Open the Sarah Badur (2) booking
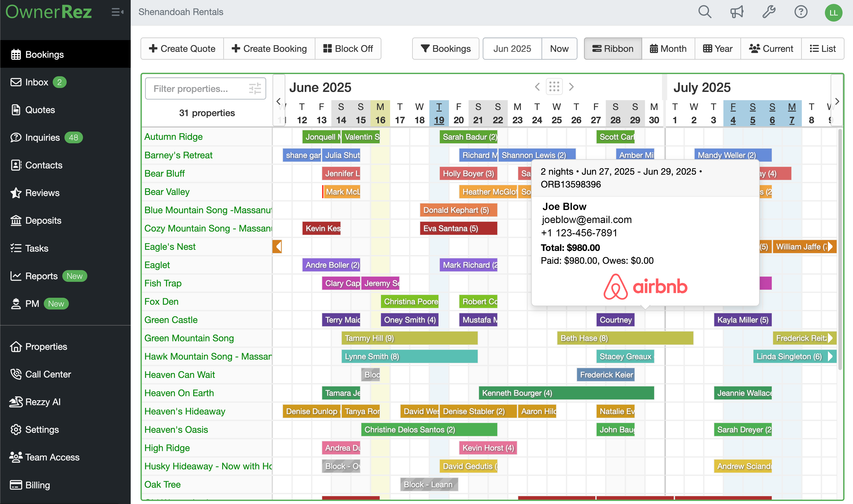The image size is (853, 504). pos(468,137)
